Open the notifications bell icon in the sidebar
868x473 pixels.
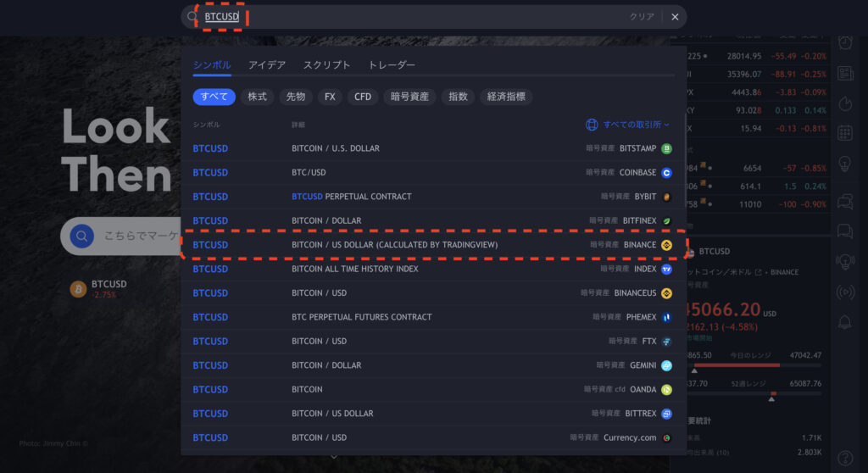pyautogui.click(x=845, y=322)
